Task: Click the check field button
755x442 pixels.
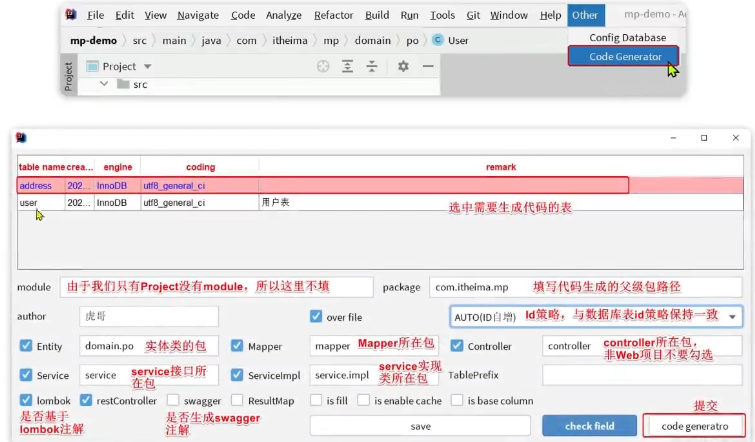Action: point(589,426)
